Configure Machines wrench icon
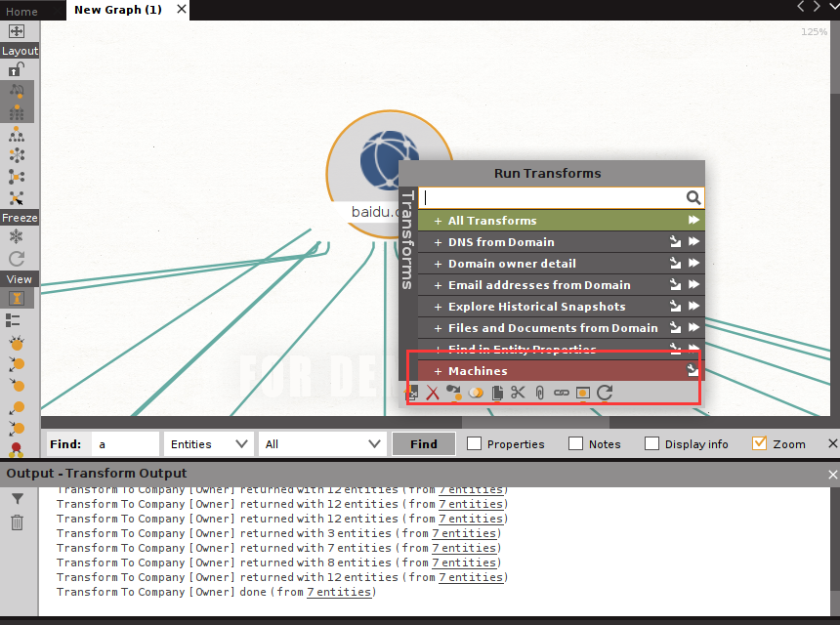Screen dimensions: 840x625 (x=693, y=370)
